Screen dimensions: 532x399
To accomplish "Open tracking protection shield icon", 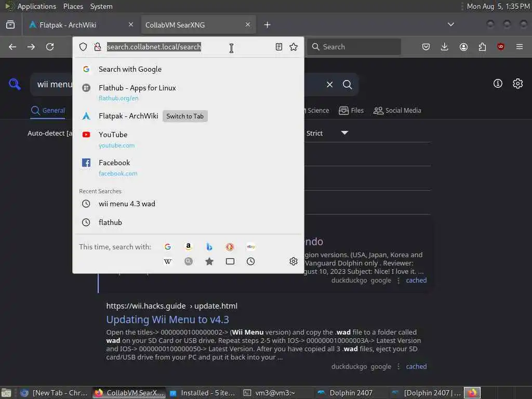I will (x=83, y=47).
